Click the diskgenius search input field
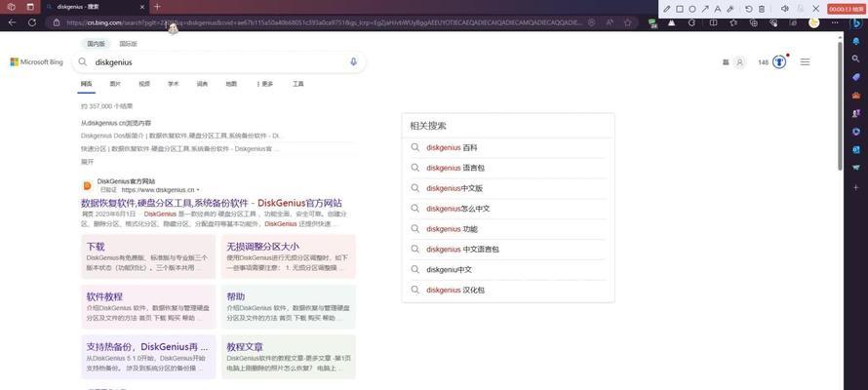This screenshot has width=868, height=390. point(218,62)
